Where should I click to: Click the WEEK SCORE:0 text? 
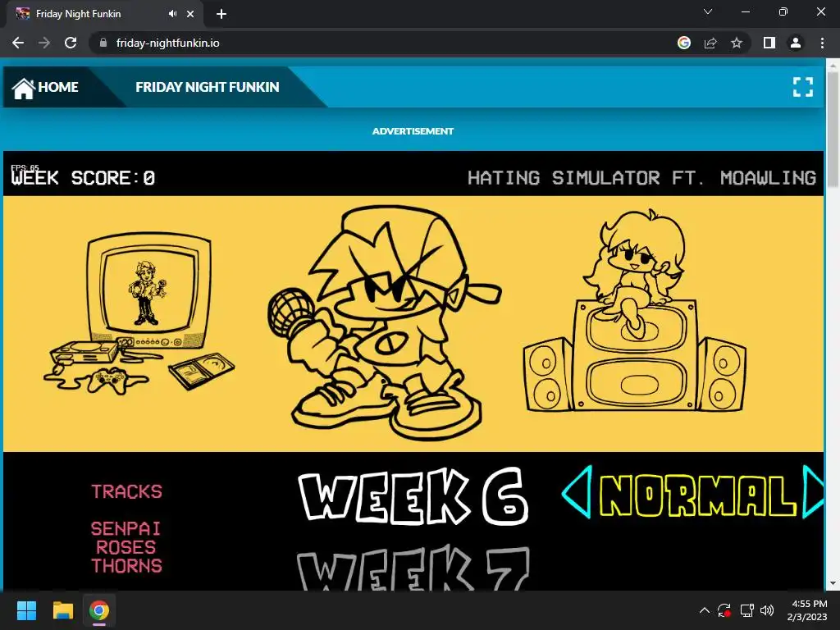[83, 178]
